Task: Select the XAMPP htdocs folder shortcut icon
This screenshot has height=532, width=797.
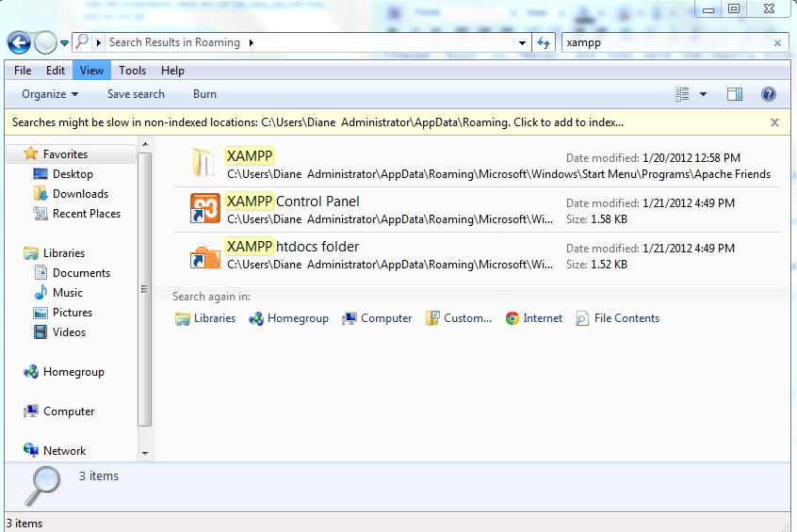Action: pyautogui.click(x=204, y=254)
